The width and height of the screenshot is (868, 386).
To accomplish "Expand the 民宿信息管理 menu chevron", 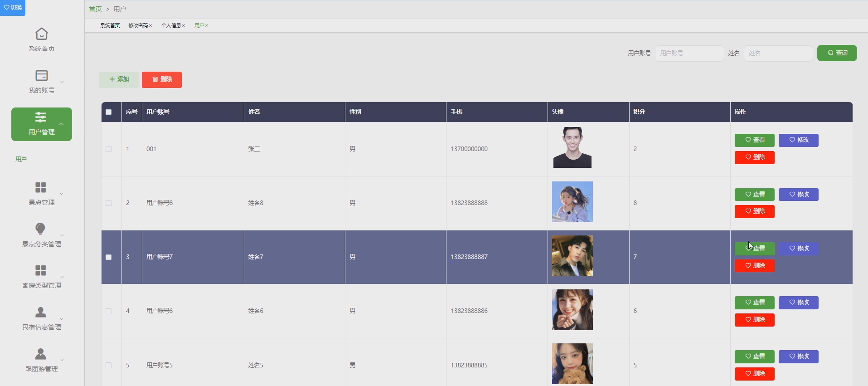I will click(62, 319).
